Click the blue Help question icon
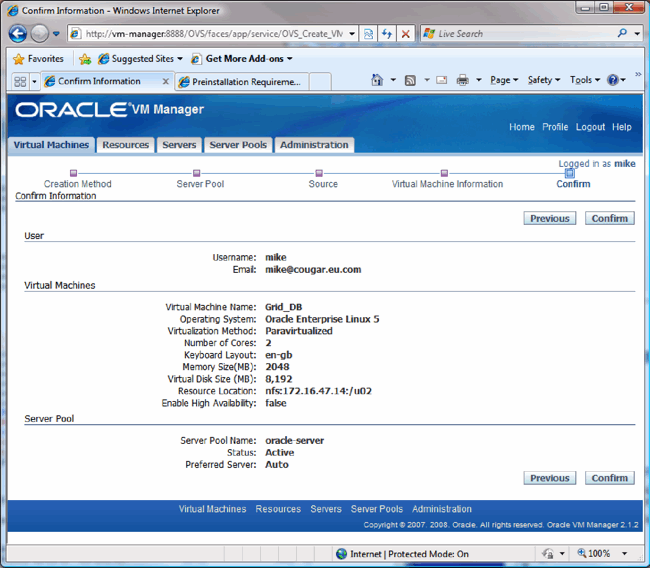The width and height of the screenshot is (650, 568). tap(613, 80)
